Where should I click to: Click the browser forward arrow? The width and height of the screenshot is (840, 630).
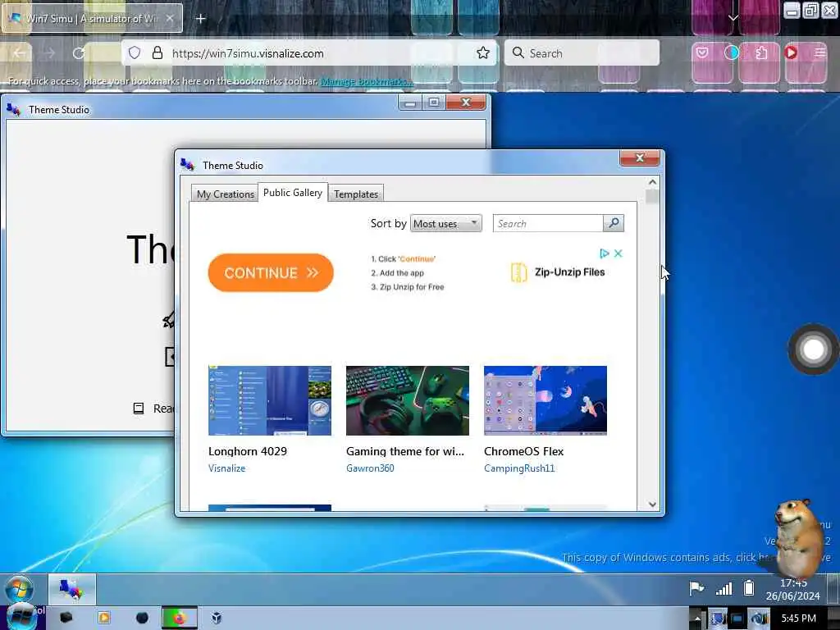pos(50,53)
